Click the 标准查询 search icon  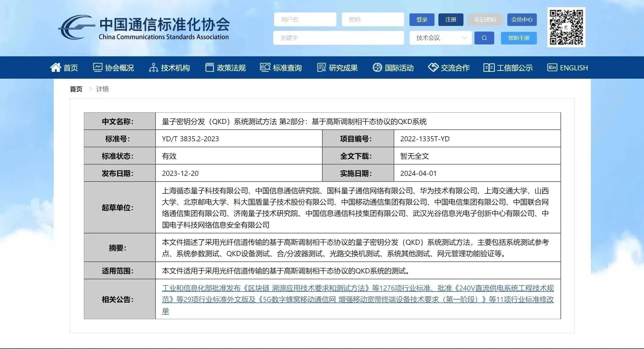(265, 67)
